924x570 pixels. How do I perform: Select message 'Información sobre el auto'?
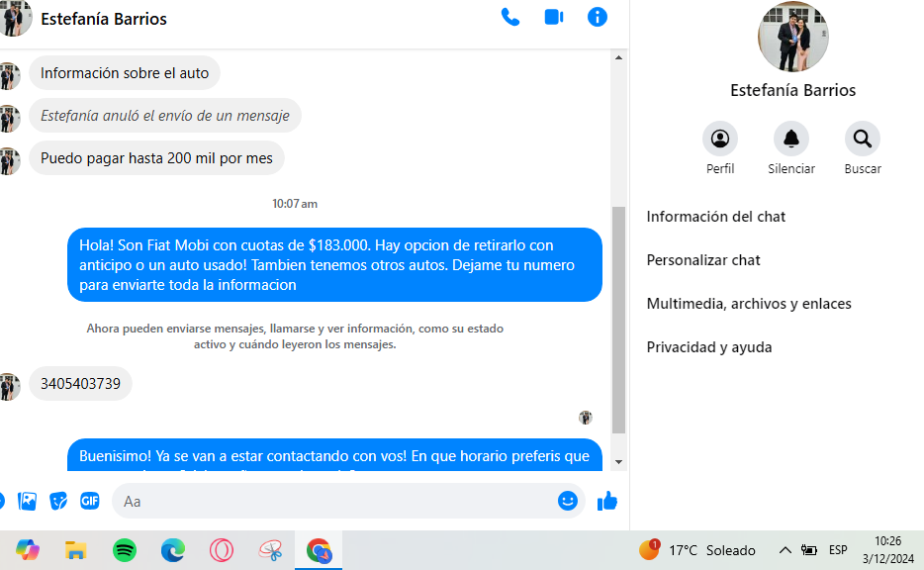tap(125, 73)
